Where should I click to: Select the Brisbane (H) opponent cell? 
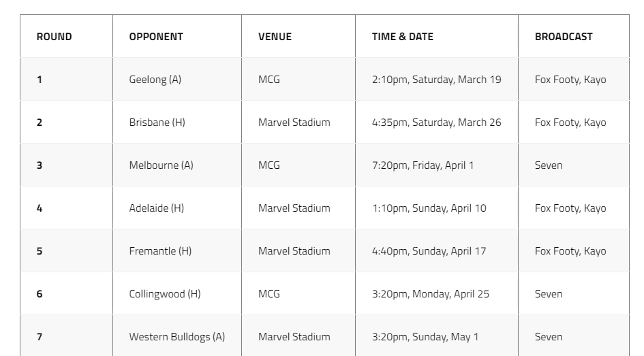pyautogui.click(x=177, y=123)
